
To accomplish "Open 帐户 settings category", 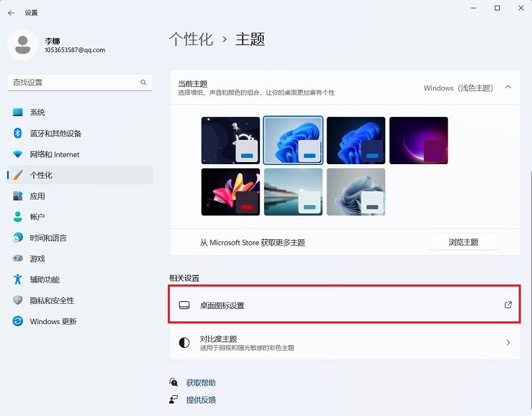I will (x=80, y=216).
